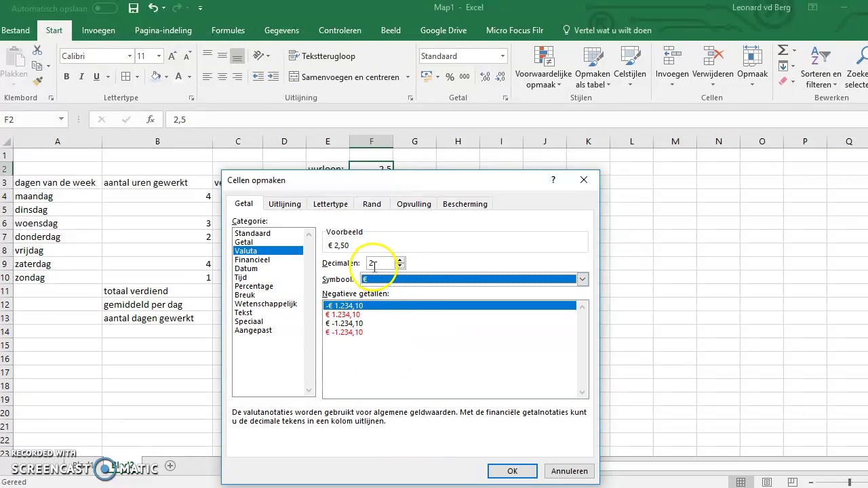Switch to Lettertype tab in dialog
The height and width of the screenshot is (488, 868).
click(x=330, y=204)
